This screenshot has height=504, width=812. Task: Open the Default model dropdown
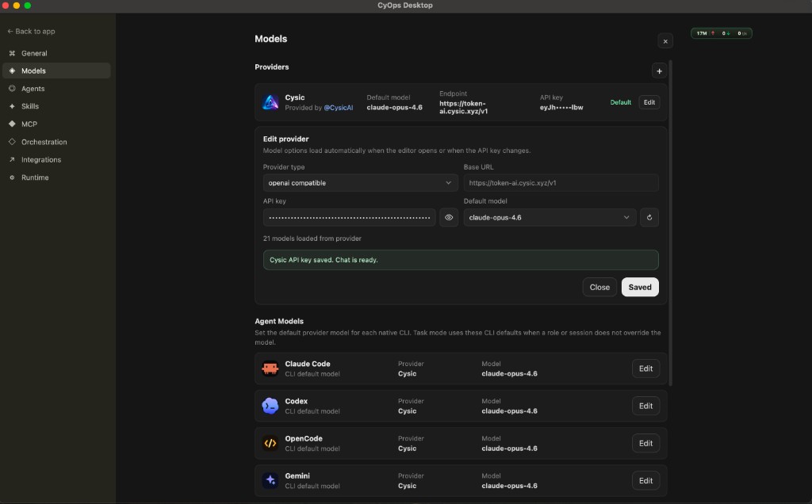[550, 217]
